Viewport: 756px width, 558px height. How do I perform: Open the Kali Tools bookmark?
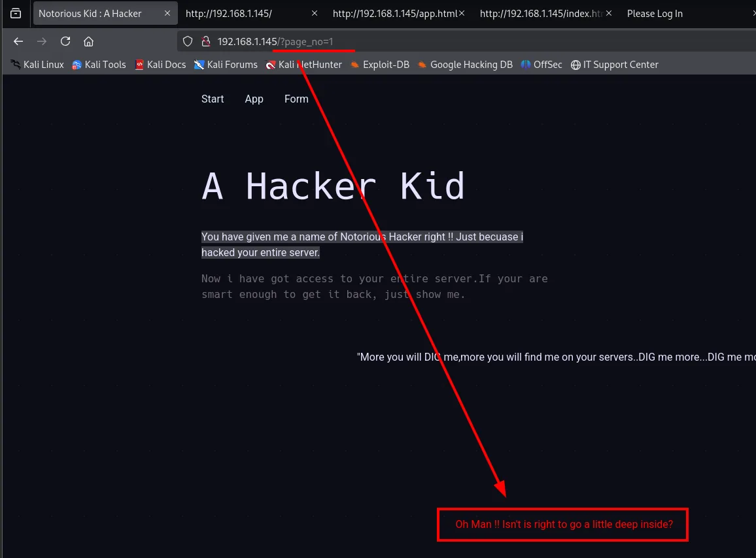pyautogui.click(x=99, y=65)
